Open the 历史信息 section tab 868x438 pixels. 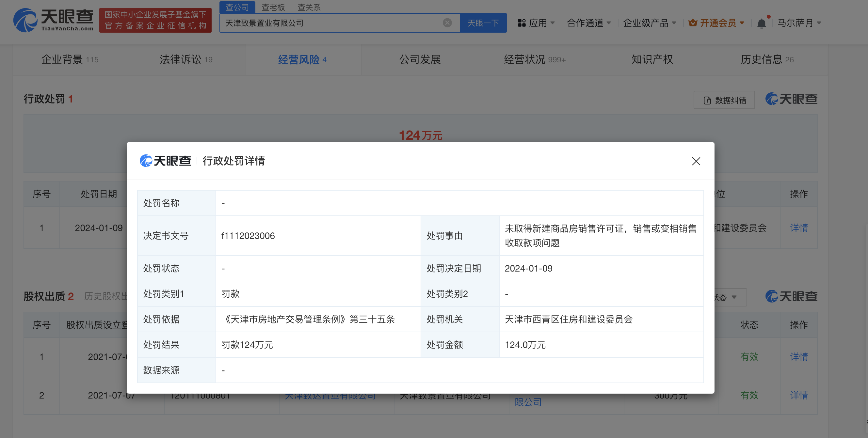tap(767, 60)
